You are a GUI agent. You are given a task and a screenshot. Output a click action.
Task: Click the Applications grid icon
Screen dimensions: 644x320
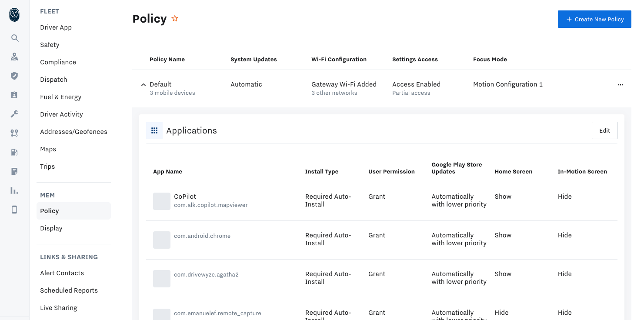(x=154, y=130)
